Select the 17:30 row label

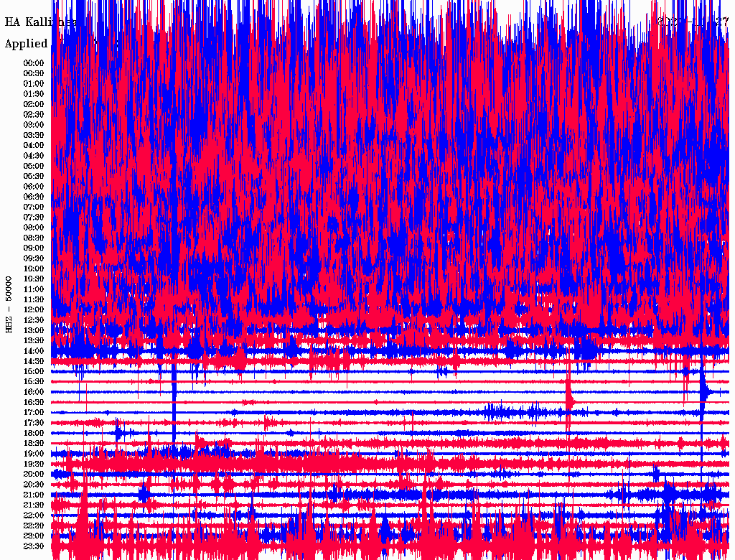pos(34,423)
